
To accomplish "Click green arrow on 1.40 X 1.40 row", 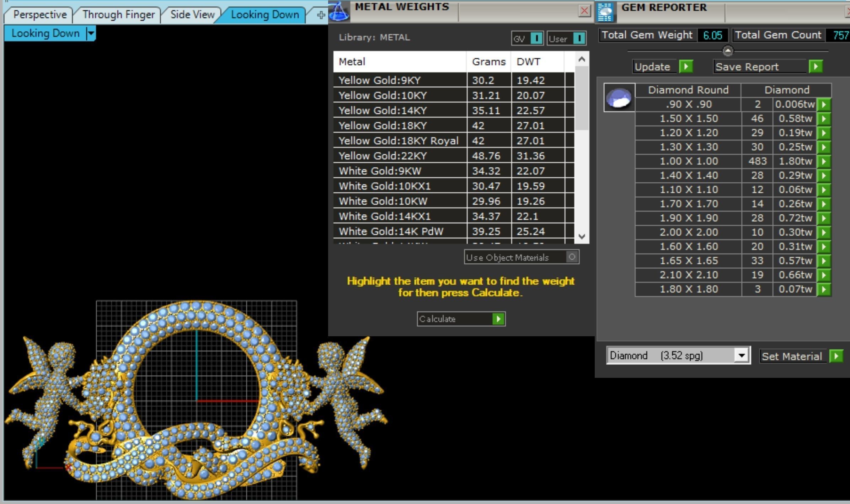I will pyautogui.click(x=824, y=176).
